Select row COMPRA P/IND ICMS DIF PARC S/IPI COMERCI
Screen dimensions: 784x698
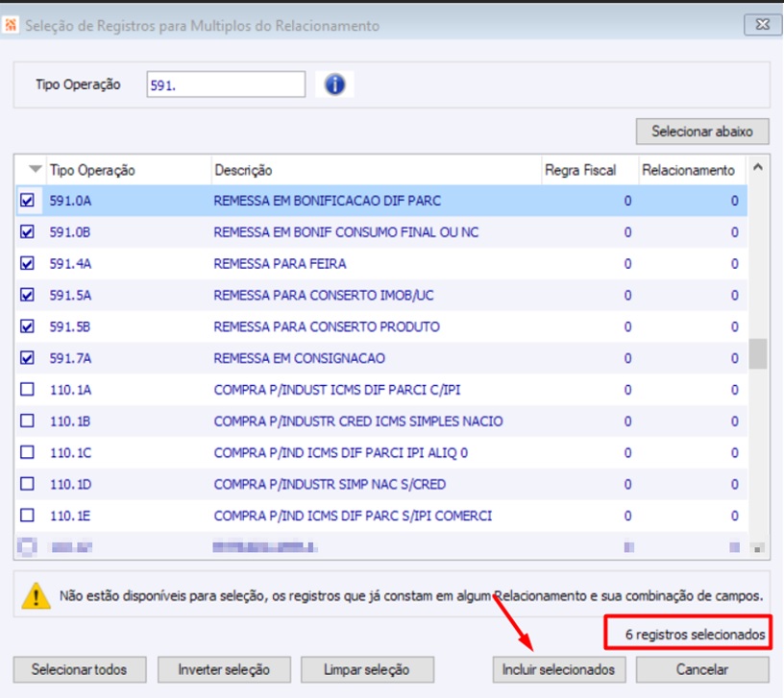(x=381, y=516)
